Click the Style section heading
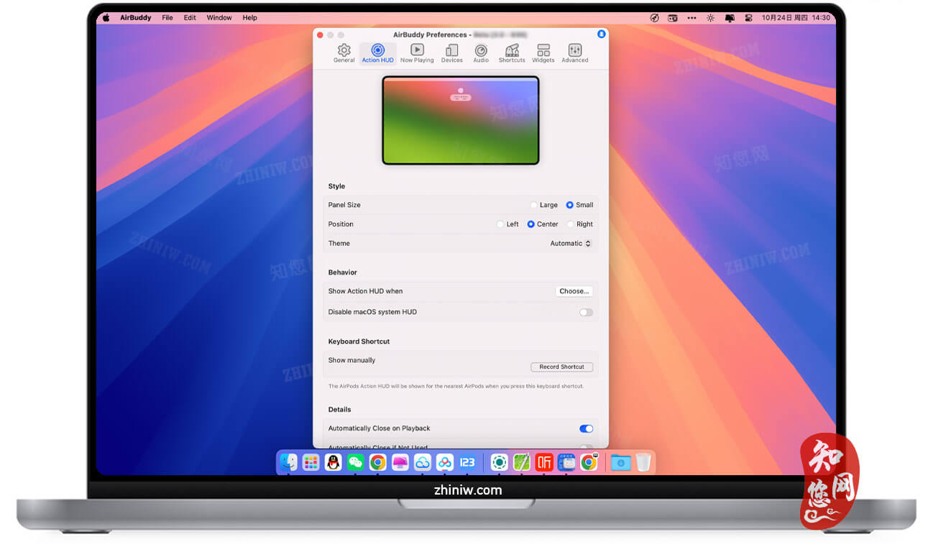The image size is (933, 560). coord(336,186)
